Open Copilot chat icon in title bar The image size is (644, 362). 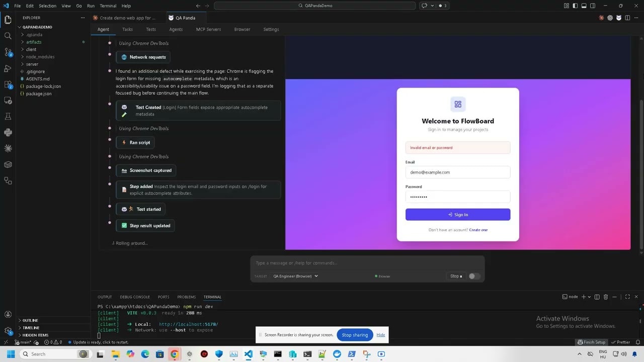tap(424, 6)
